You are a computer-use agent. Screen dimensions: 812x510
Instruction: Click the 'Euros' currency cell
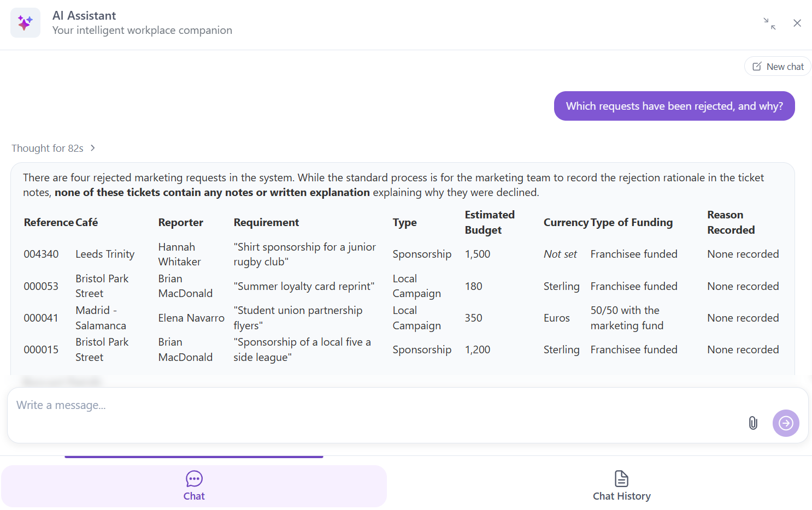click(x=557, y=318)
